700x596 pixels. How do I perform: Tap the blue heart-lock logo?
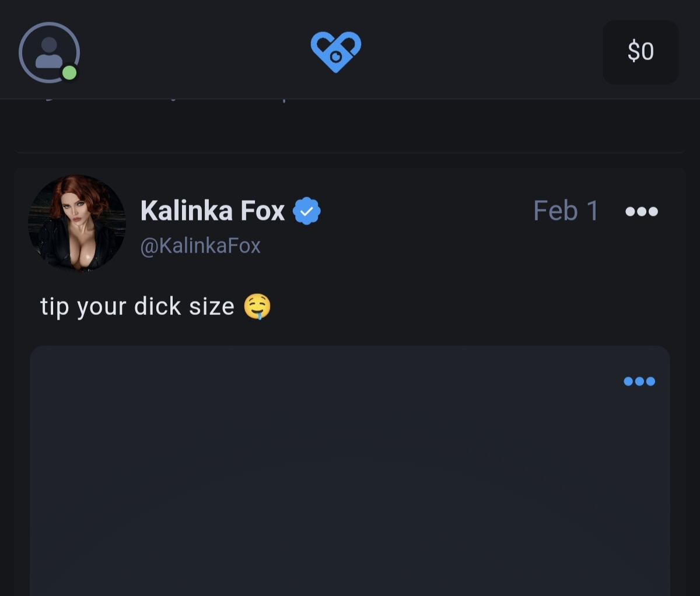point(336,51)
